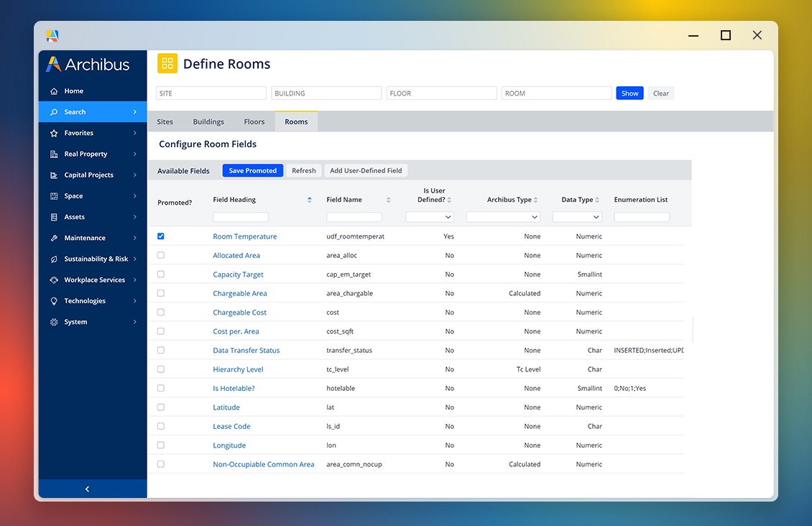Click the Capital Projects chart icon
This screenshot has height=526, width=812.
point(54,175)
